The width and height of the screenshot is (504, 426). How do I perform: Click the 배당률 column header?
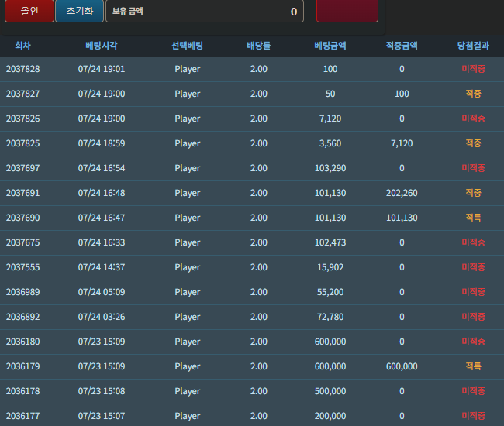coord(259,46)
